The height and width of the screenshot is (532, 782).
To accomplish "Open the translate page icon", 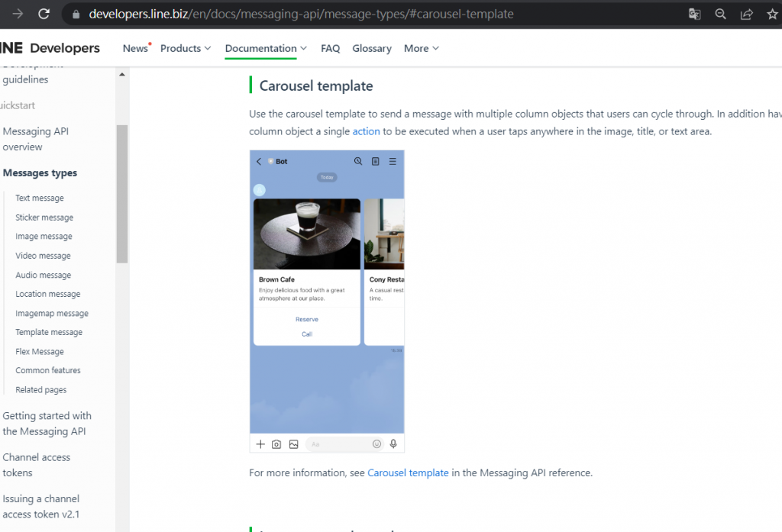I will (694, 14).
